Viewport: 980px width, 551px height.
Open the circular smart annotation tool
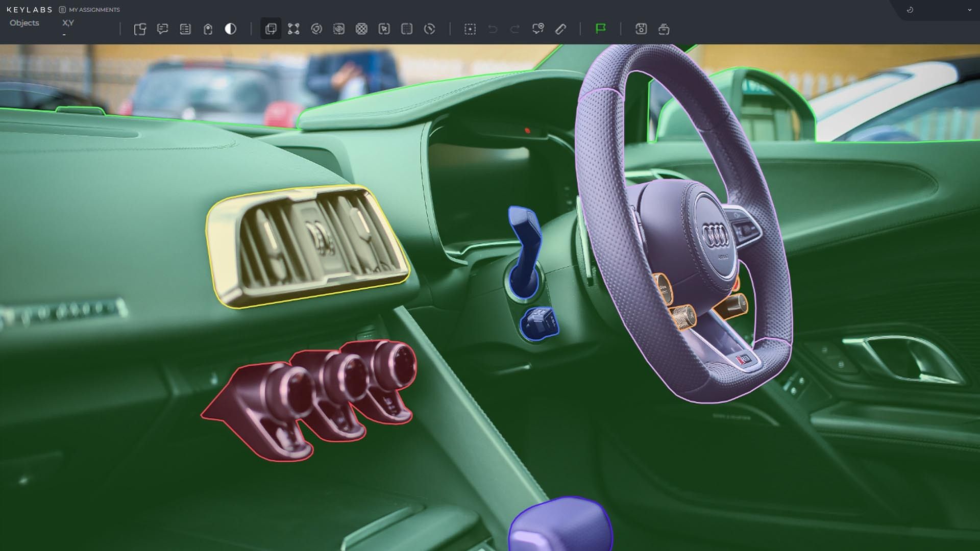(x=316, y=29)
